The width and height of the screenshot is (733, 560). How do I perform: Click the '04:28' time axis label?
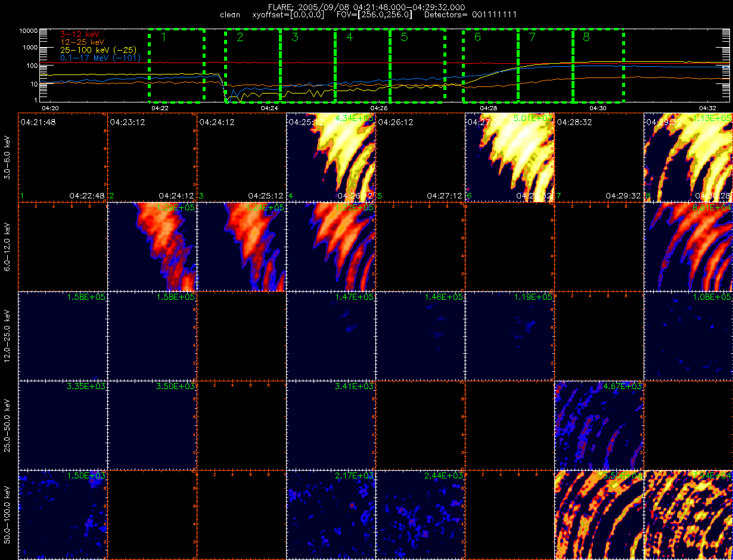489,108
